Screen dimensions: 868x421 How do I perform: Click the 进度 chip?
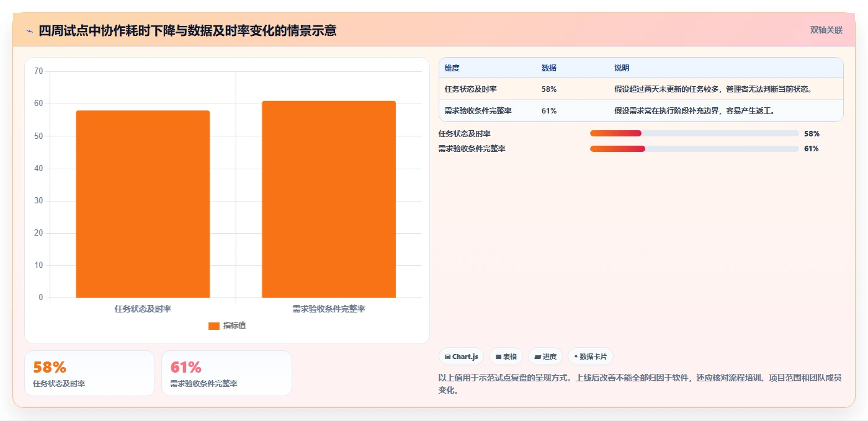pyautogui.click(x=545, y=357)
